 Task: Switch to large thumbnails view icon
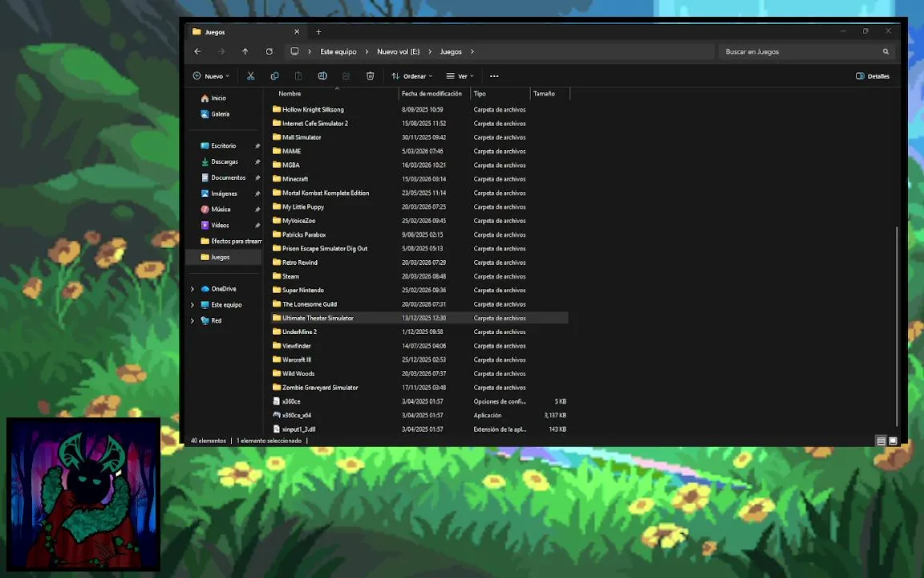tap(893, 441)
